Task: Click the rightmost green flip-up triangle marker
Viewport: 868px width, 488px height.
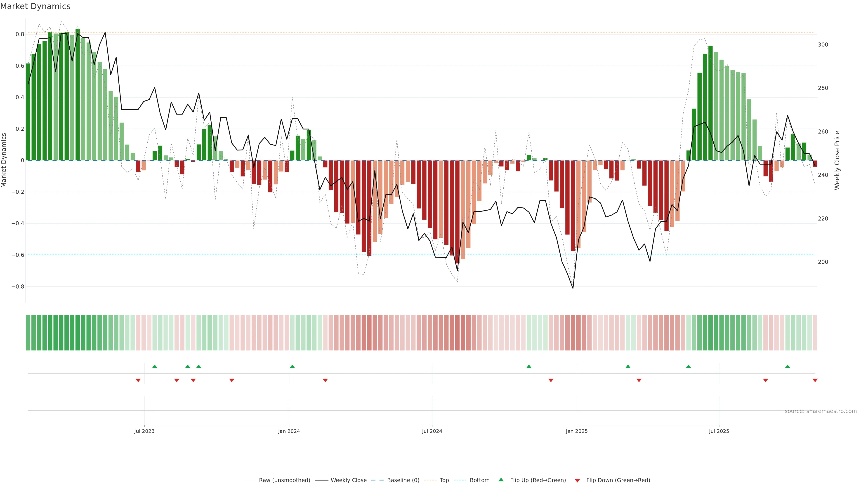Action: (x=788, y=366)
